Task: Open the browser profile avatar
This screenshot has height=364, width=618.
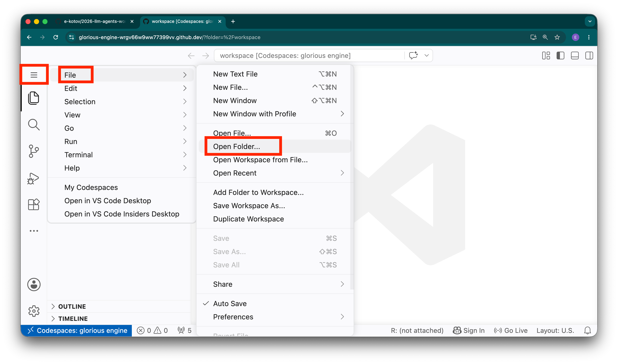Action: pos(575,37)
